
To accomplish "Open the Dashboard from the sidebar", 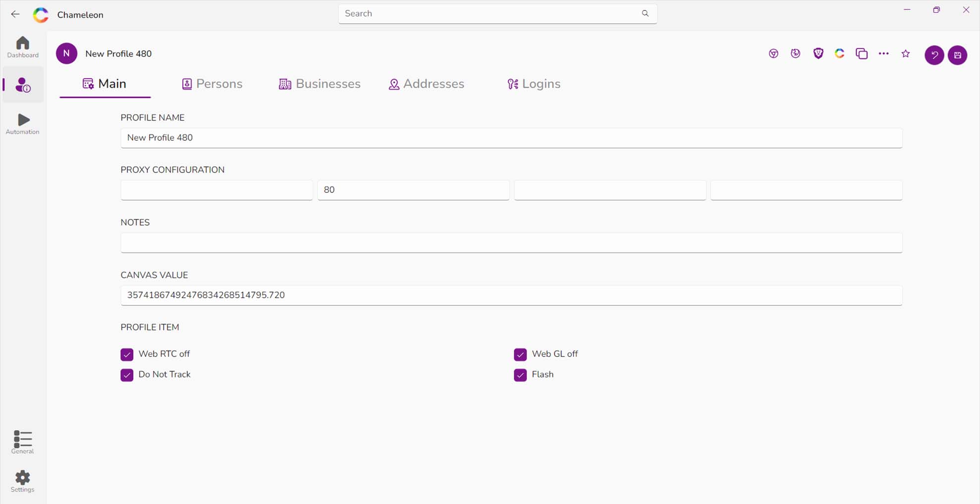I will click(23, 47).
